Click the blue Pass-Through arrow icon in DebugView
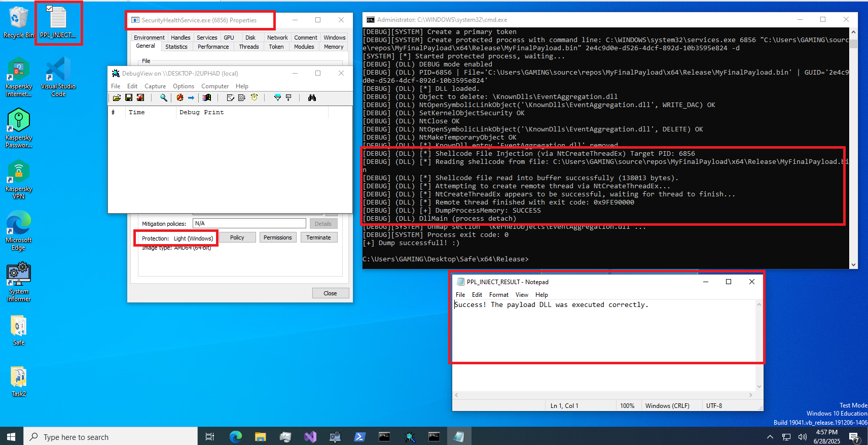The width and height of the screenshot is (868, 445). [x=191, y=97]
